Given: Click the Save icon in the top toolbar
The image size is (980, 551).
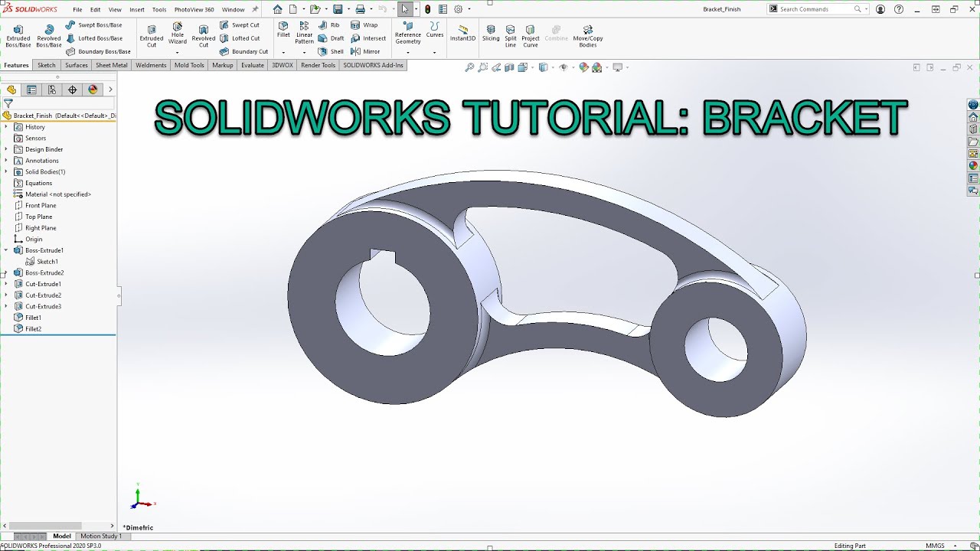Looking at the screenshot, I should point(337,9).
